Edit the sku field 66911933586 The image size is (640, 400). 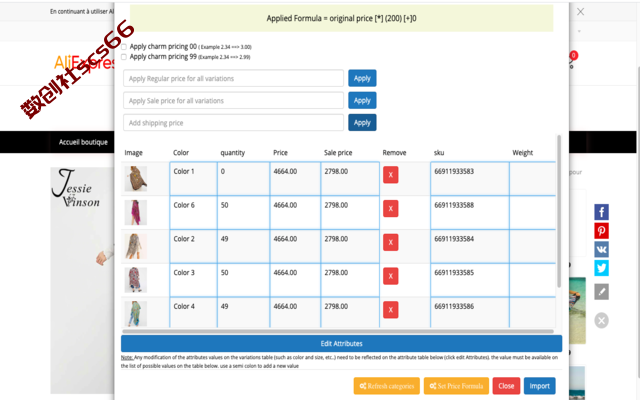click(470, 313)
